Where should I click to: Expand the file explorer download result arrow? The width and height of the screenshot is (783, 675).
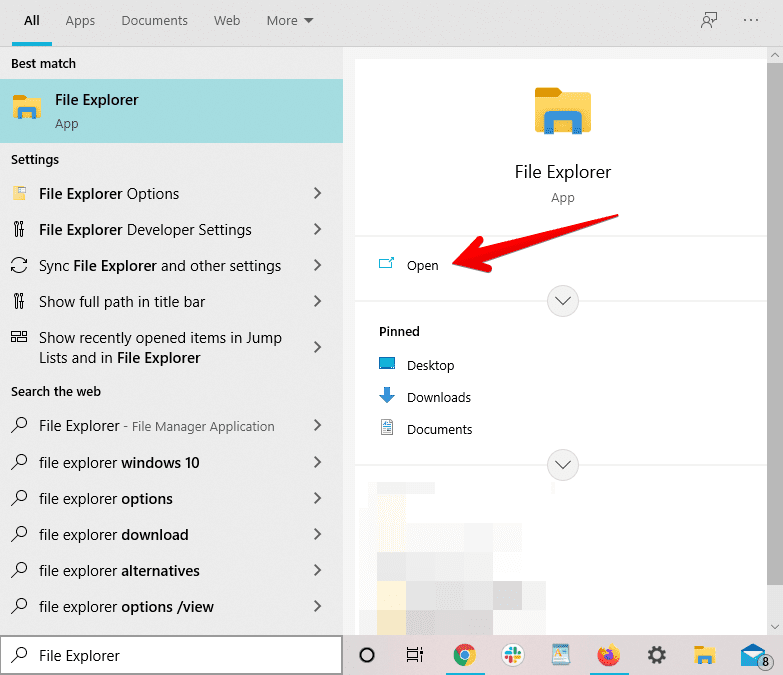tap(317, 534)
